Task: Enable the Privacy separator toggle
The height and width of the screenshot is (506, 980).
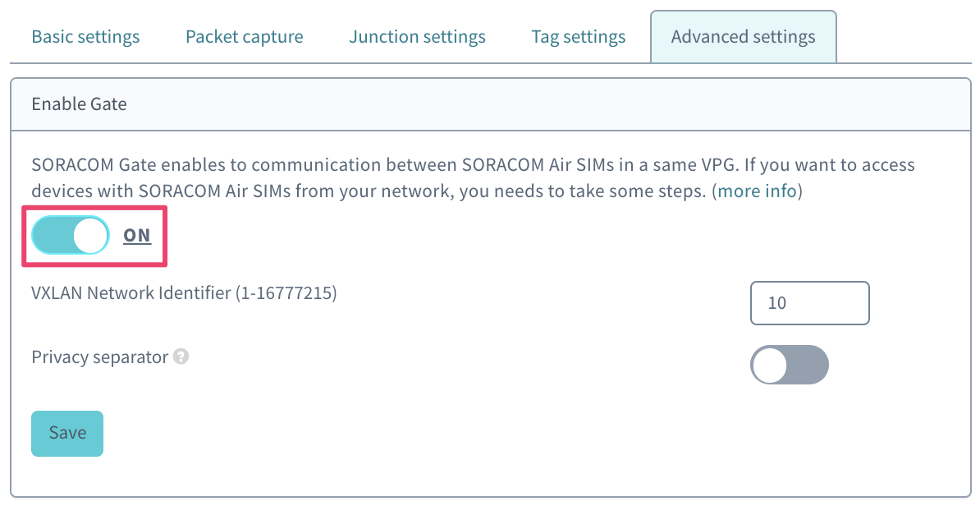Action: pyautogui.click(x=789, y=365)
